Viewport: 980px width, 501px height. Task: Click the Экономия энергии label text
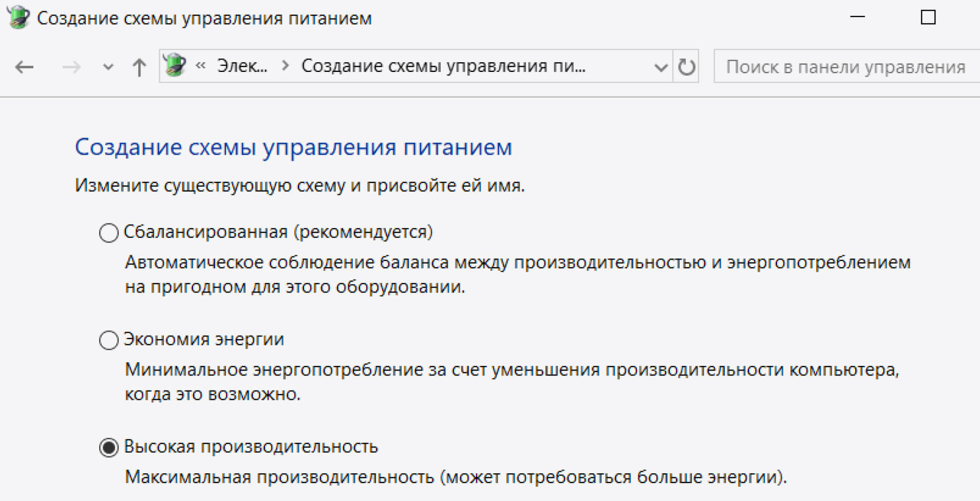coord(204,339)
